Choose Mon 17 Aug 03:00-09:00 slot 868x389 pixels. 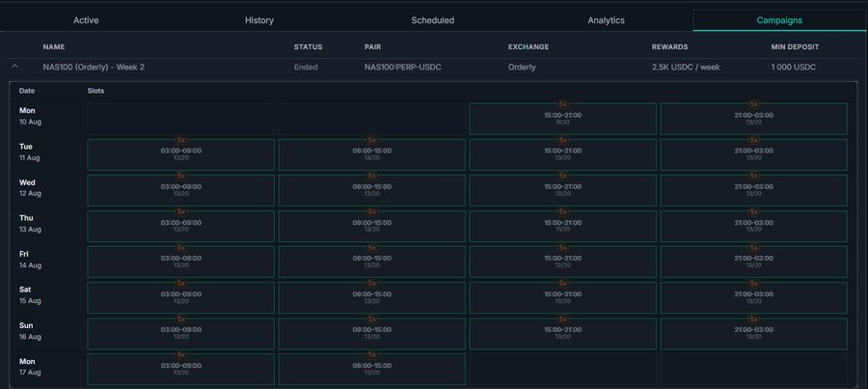181,369
